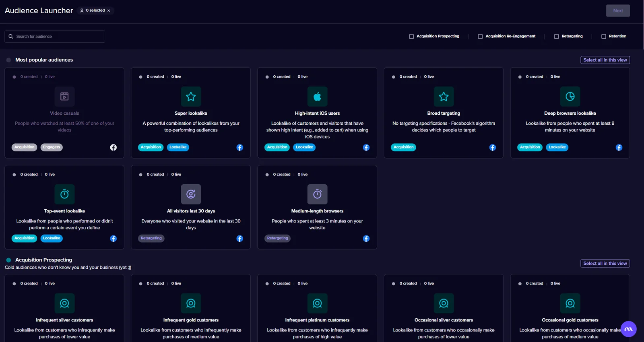Click the Infrequent gold customers target icon
Image resolution: width=644 pixels, height=342 pixels.
pyautogui.click(x=191, y=303)
